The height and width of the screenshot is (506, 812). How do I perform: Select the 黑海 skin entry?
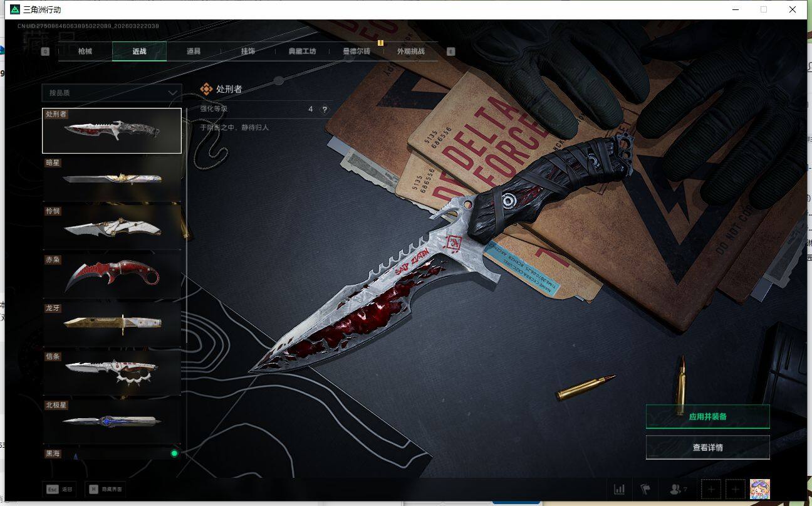click(x=112, y=453)
